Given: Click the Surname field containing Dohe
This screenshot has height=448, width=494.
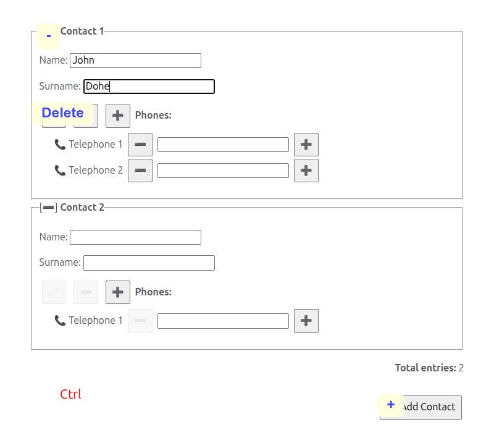Looking at the screenshot, I should point(149,87).
